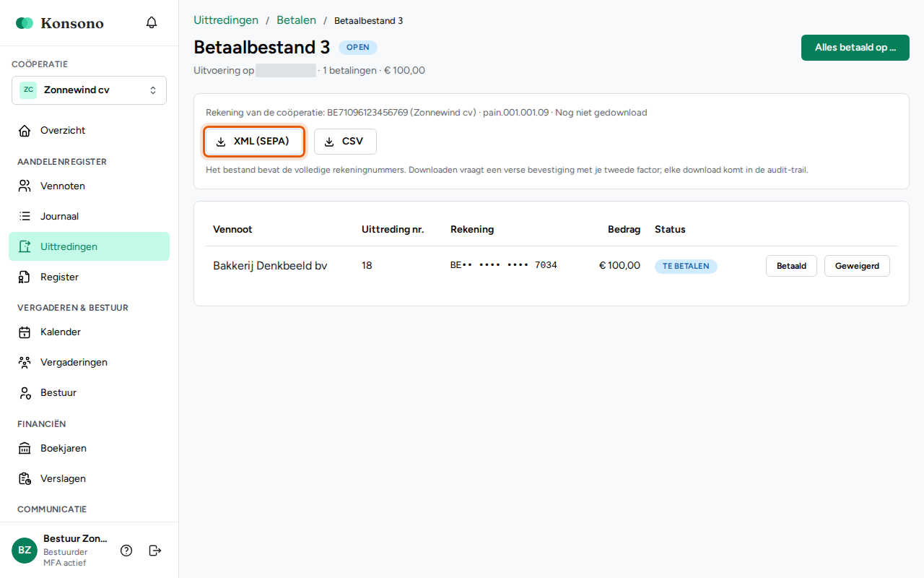Open Verslagen under Financiën
Image resolution: width=924 pixels, height=578 pixels.
click(89, 479)
